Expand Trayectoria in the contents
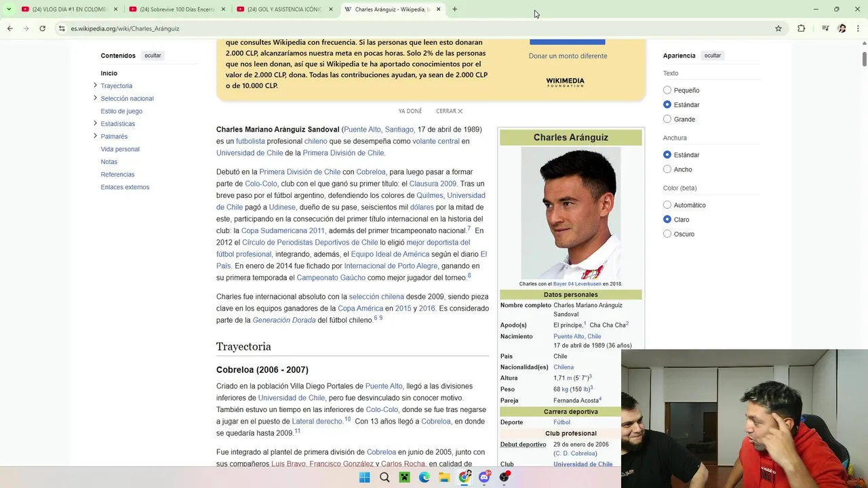Image resolution: width=868 pixels, height=488 pixels. tap(95, 85)
